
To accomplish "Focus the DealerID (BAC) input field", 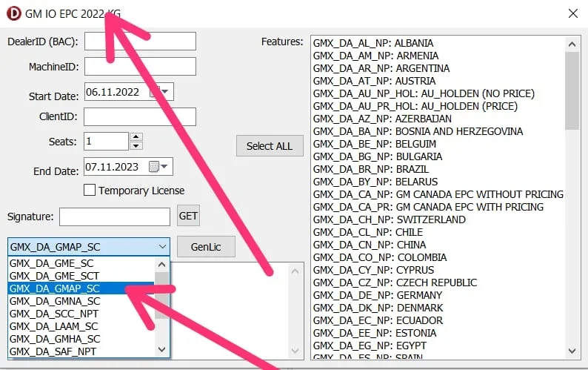I will [x=140, y=42].
